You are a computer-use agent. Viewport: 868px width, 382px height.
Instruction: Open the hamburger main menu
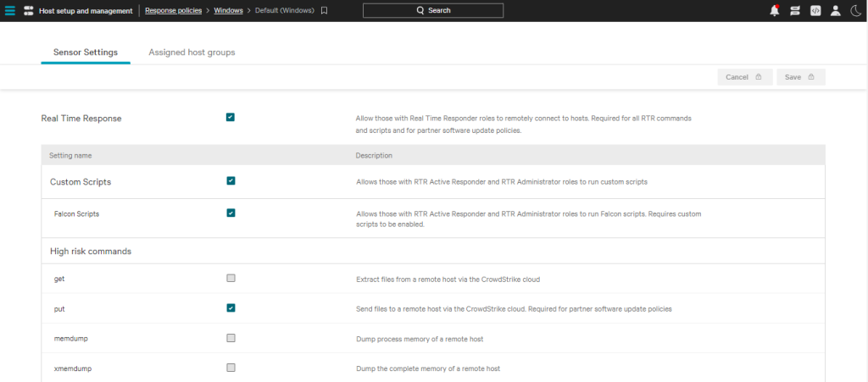[10, 10]
